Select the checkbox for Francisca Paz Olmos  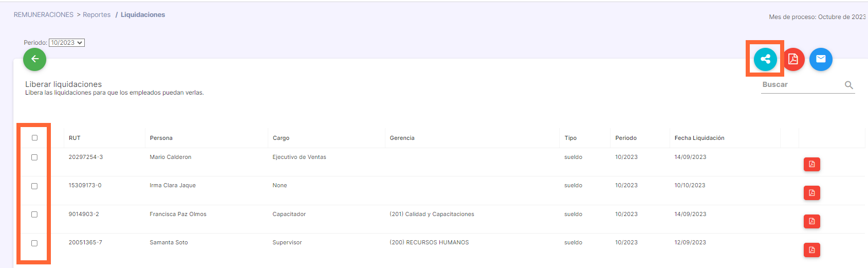point(34,215)
